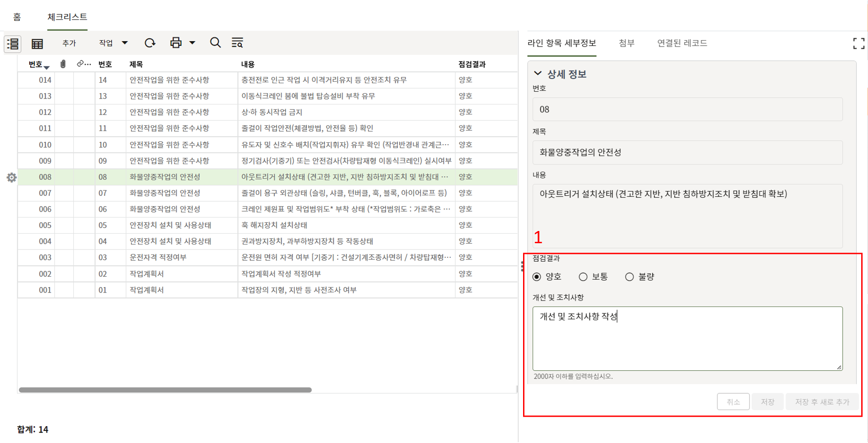Click the refresh icon in toolbar

(150, 43)
